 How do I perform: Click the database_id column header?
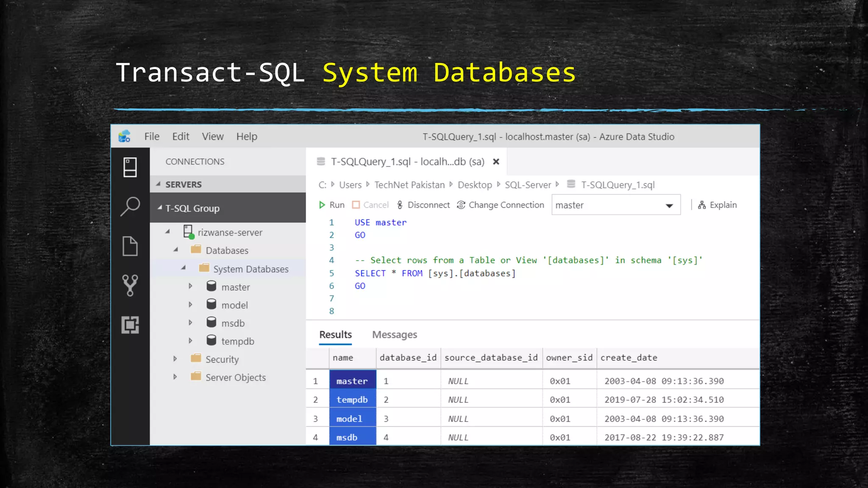(x=408, y=358)
